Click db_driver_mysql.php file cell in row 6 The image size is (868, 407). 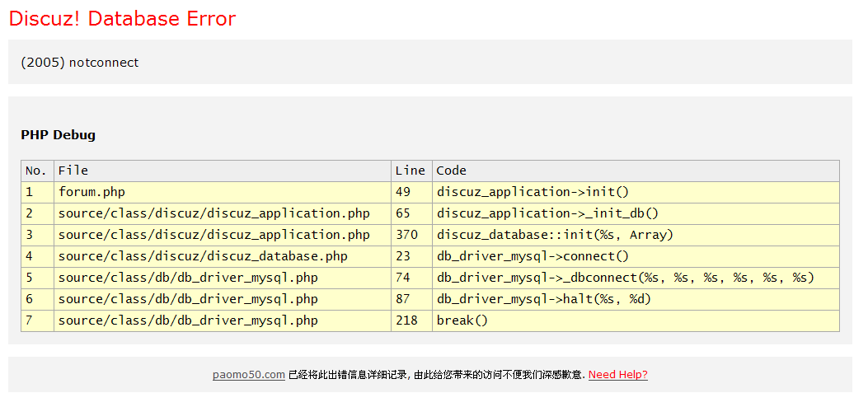(x=223, y=299)
